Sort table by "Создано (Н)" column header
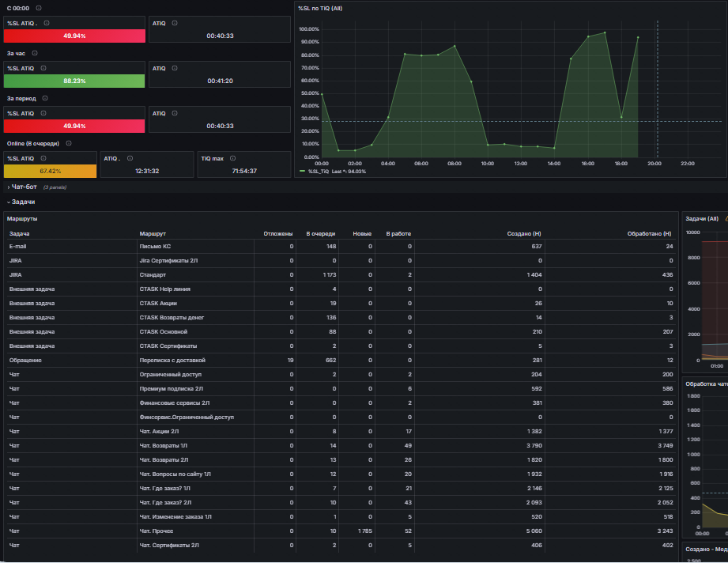This screenshot has height=563, width=728. pyautogui.click(x=524, y=233)
